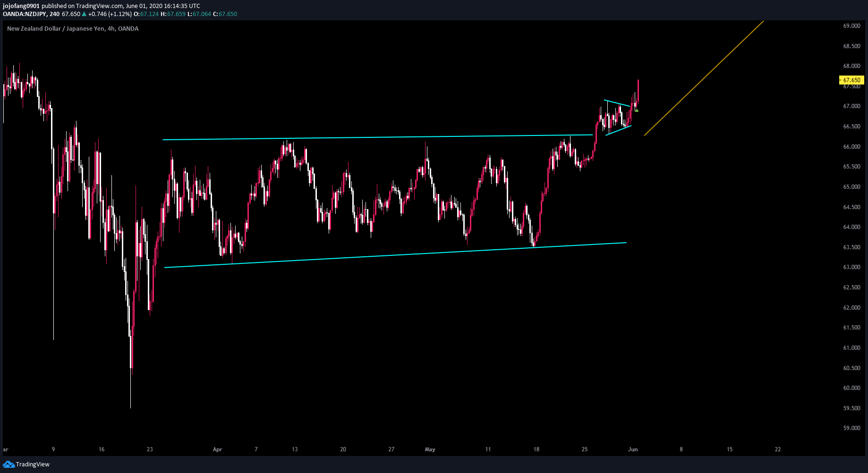
Task: Click the 67.000 price axis label
Action: click(x=851, y=106)
